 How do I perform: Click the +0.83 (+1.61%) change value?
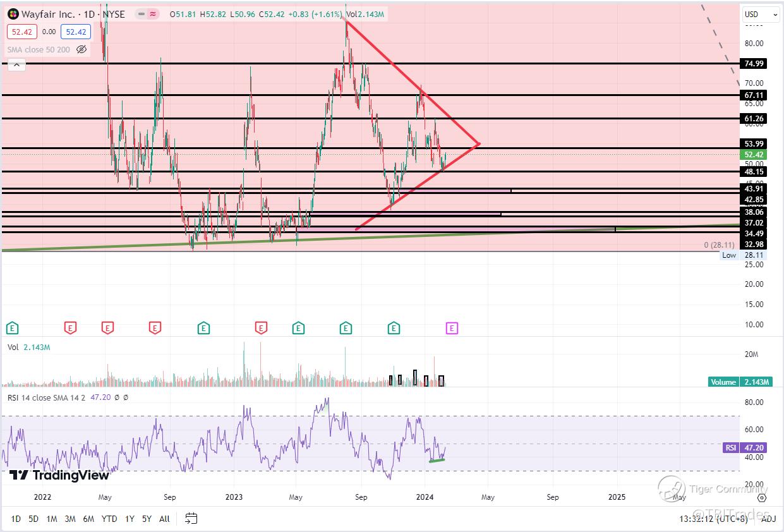tap(316, 14)
